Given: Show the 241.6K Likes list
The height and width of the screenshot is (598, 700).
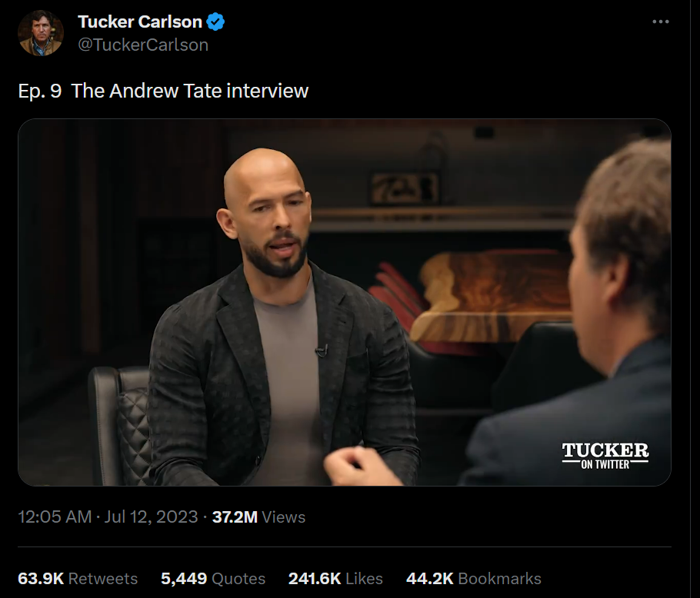Looking at the screenshot, I should [335, 578].
